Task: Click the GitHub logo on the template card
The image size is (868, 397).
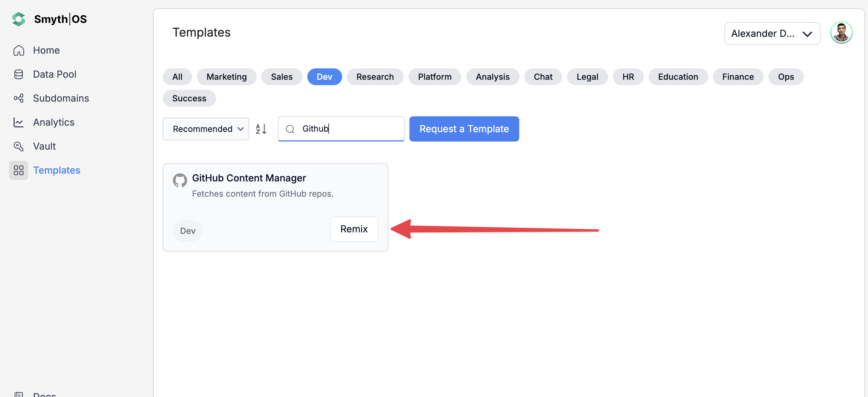Action: 180,181
